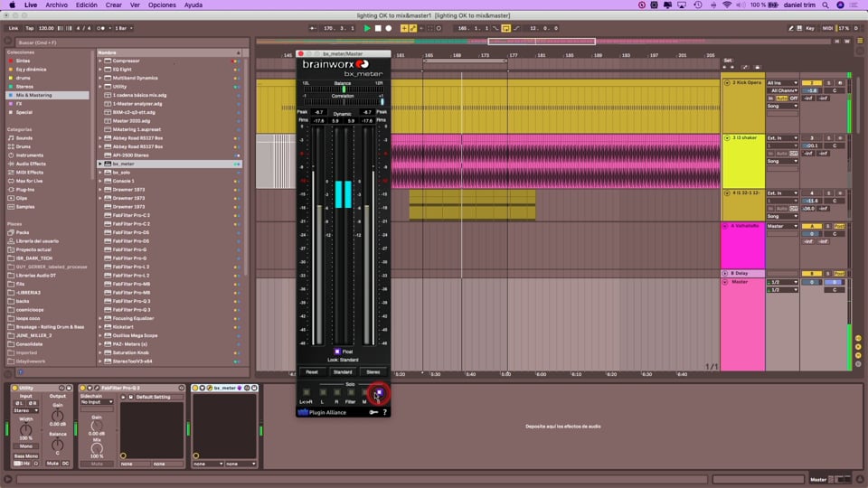This screenshot has width=868, height=488.
Task: Click the Tap tempo button
Action: tap(29, 28)
